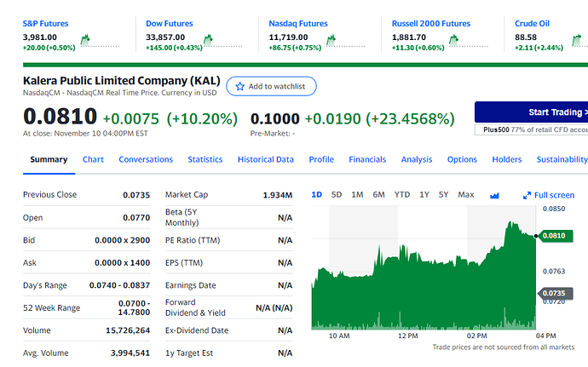
Task: Select the Summary tab
Action: [49, 160]
